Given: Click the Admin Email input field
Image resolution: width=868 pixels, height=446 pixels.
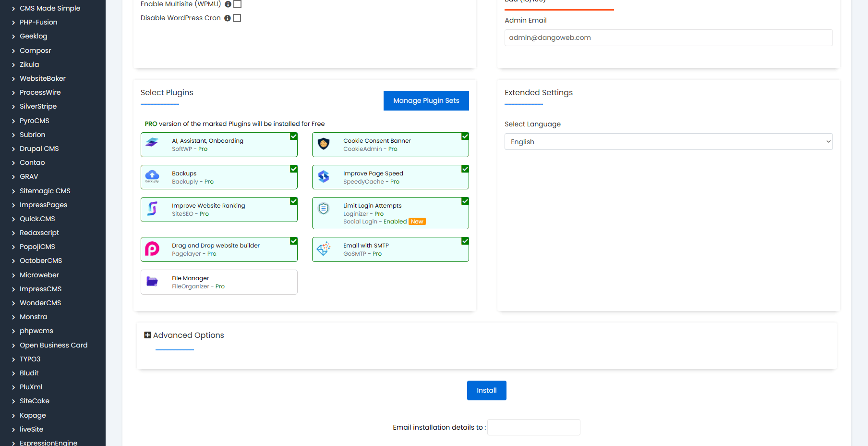Looking at the screenshot, I should (668, 37).
